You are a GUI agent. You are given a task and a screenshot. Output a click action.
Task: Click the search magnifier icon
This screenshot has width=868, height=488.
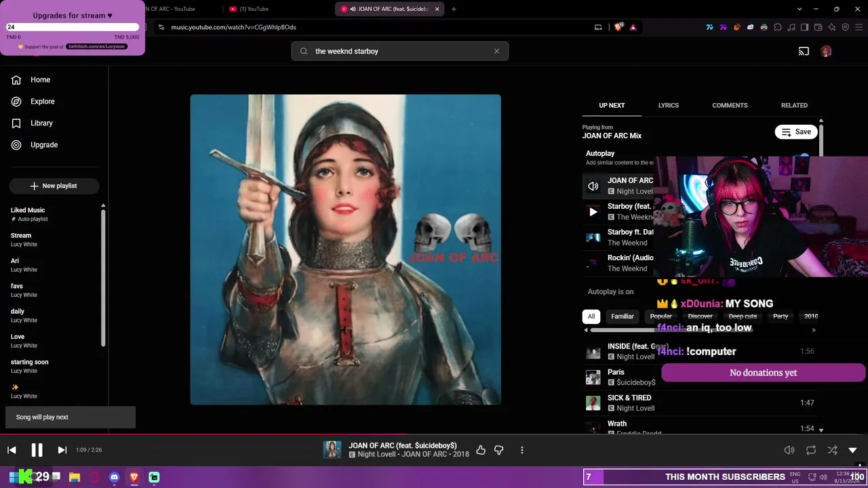tap(304, 52)
